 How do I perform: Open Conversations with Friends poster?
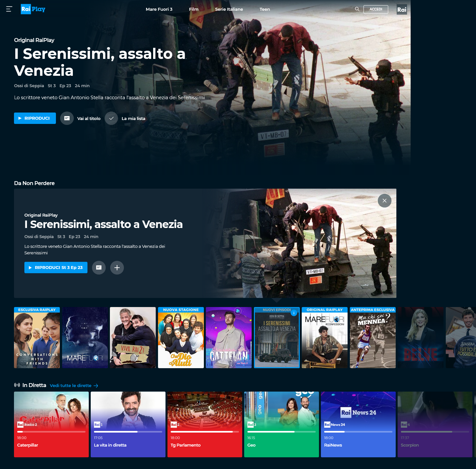tap(37, 338)
